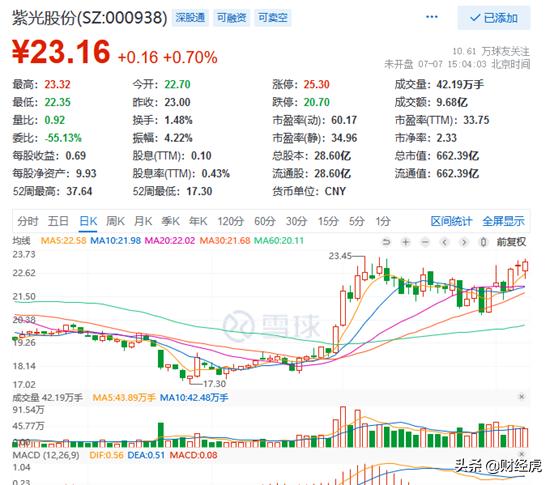Click the volume MA10:42.48万手 label
554x485 pixels.
194,398
